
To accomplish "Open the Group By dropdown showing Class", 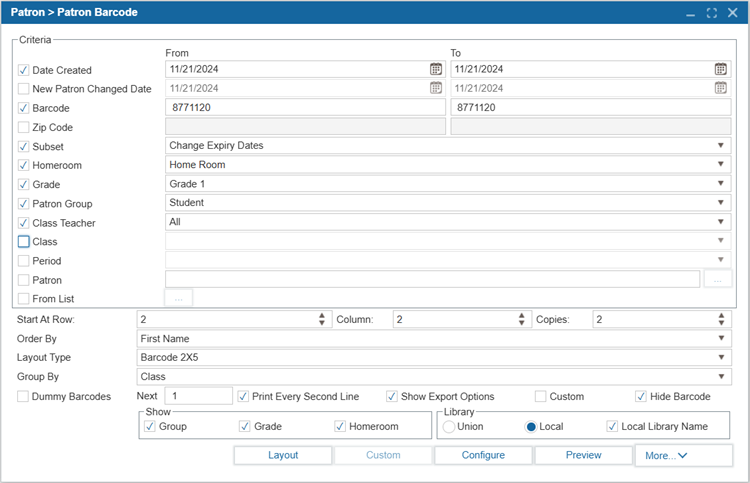I will point(434,377).
